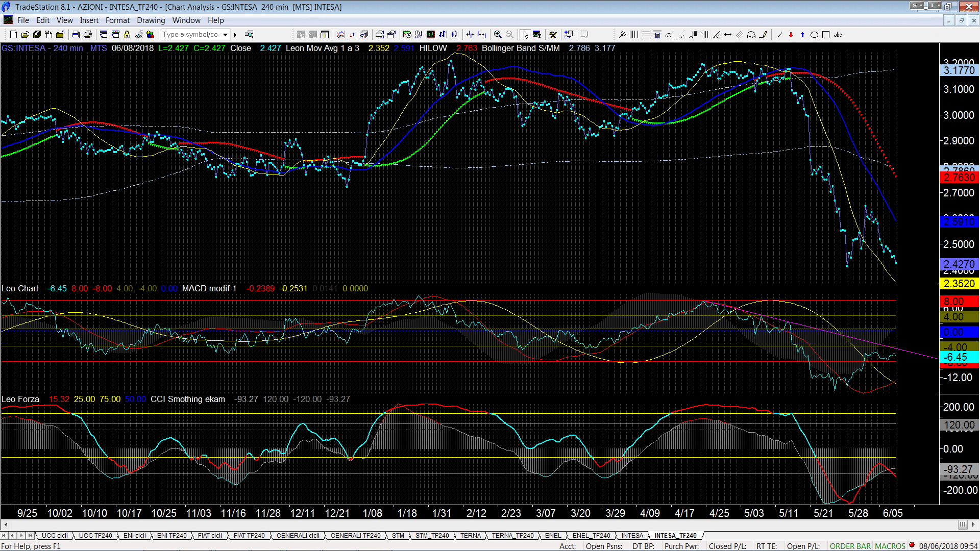Switch to the UCG TF240 tab
980x551 pixels.
click(x=95, y=536)
